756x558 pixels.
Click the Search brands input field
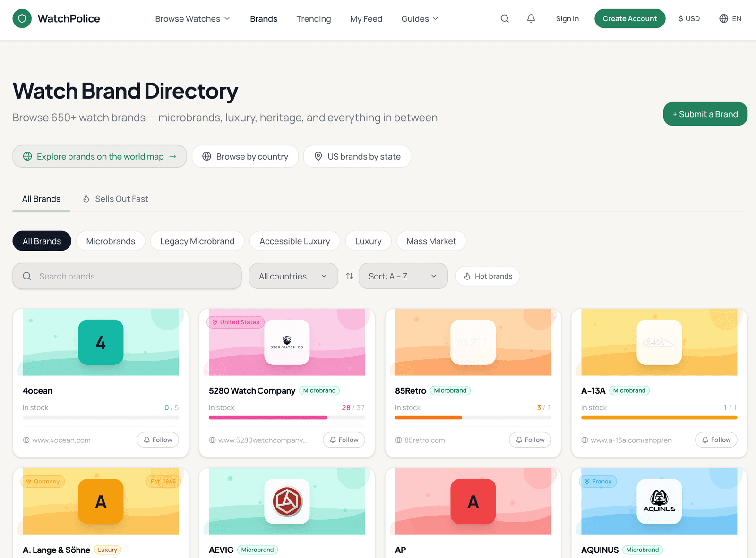[x=127, y=276]
